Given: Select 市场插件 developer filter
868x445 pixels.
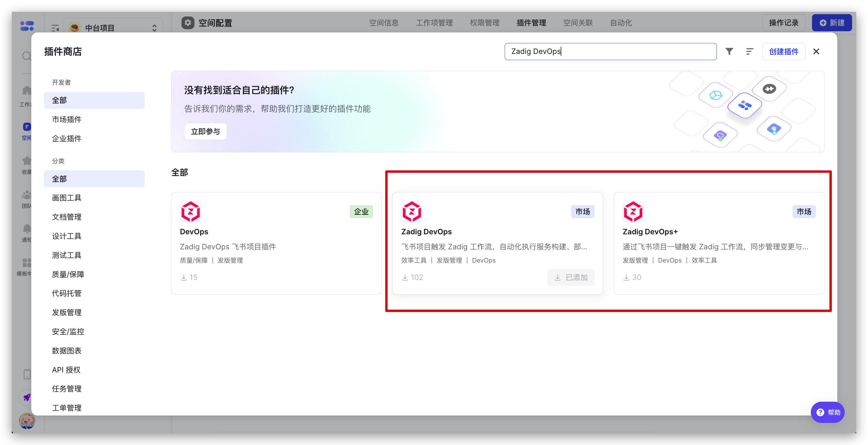Looking at the screenshot, I should click(67, 119).
